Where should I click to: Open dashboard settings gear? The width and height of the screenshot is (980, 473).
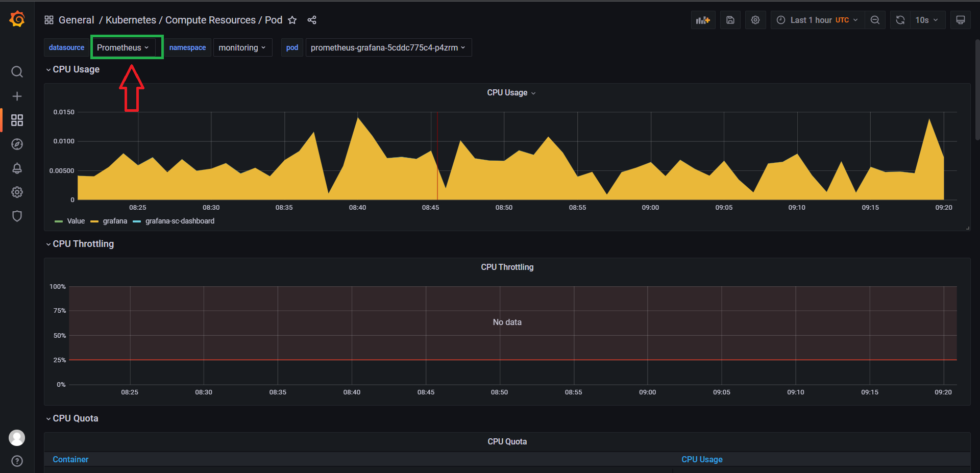755,20
